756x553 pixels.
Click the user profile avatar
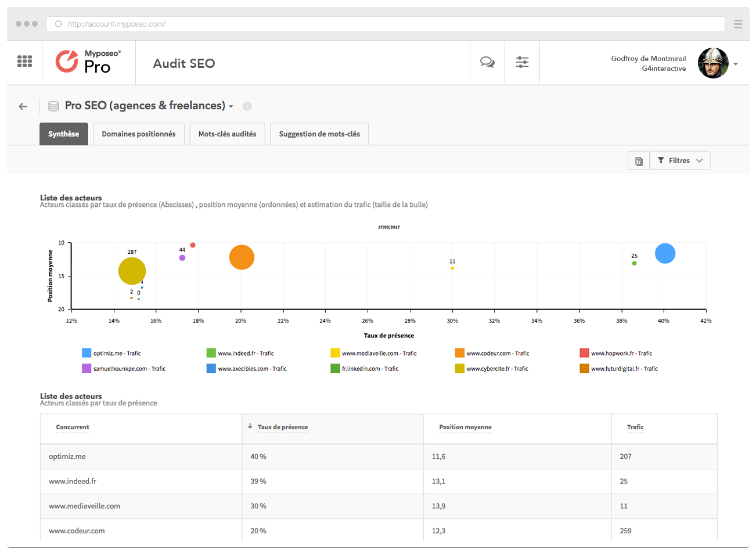point(713,63)
